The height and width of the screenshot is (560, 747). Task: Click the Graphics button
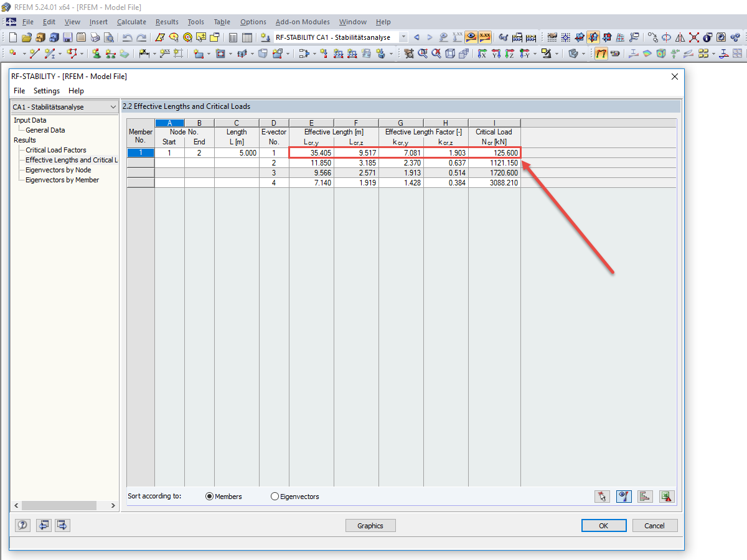coord(370,526)
